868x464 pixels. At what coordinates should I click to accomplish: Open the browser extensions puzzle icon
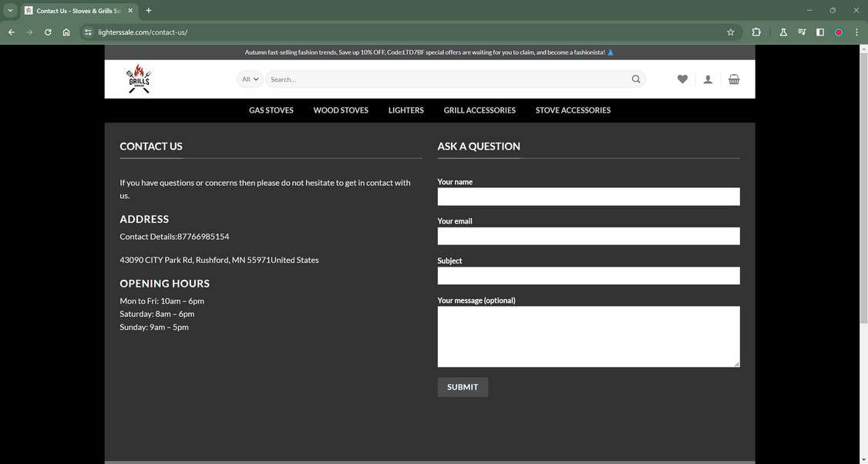[x=756, y=32]
